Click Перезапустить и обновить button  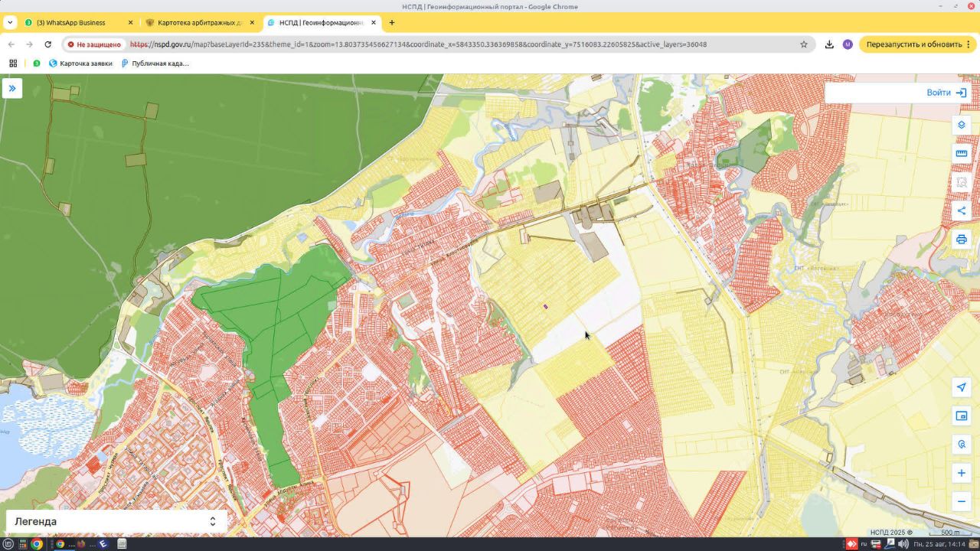[914, 44]
